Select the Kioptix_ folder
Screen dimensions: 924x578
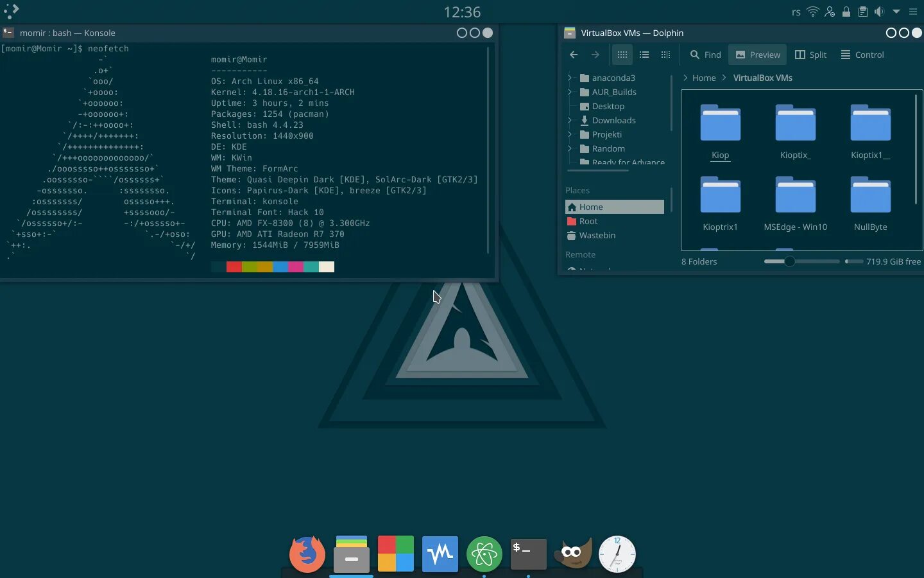795,131
